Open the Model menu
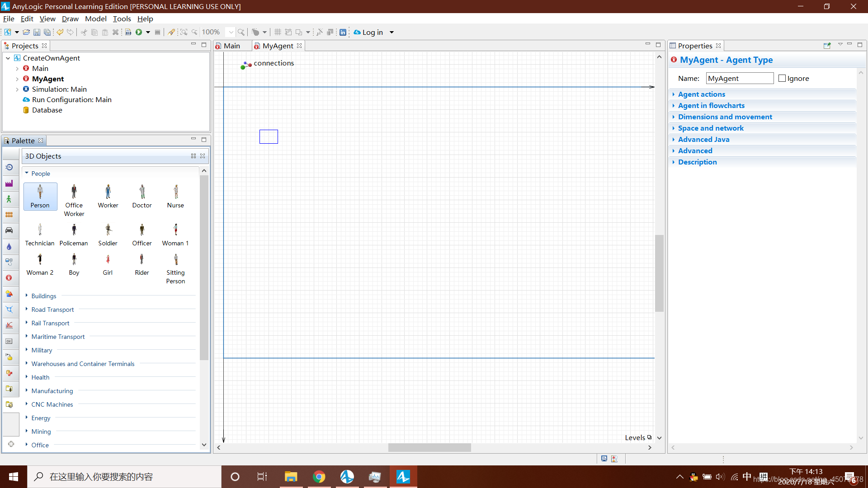This screenshot has width=868, height=488. click(x=95, y=19)
